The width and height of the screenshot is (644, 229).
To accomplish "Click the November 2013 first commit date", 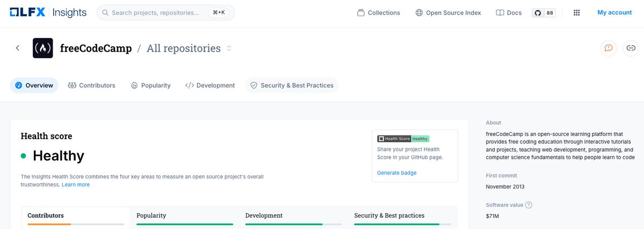I will tap(505, 187).
